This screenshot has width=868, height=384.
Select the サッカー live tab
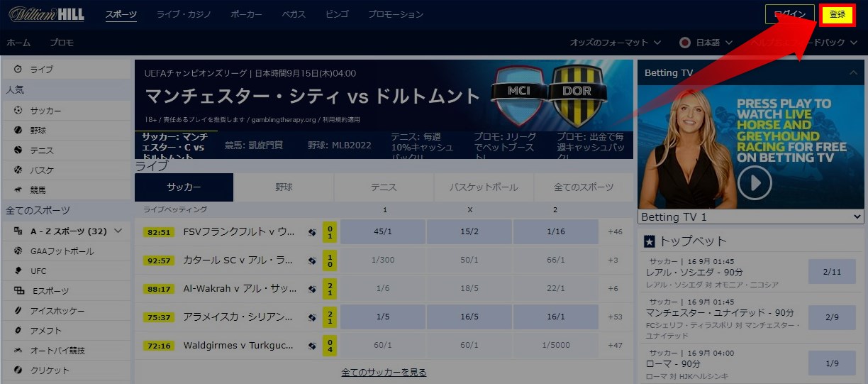point(184,187)
